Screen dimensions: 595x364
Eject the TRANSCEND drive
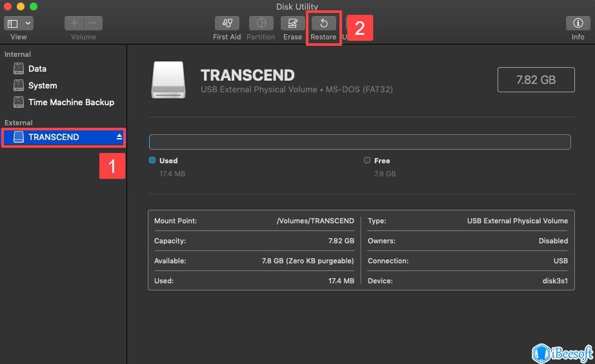119,137
